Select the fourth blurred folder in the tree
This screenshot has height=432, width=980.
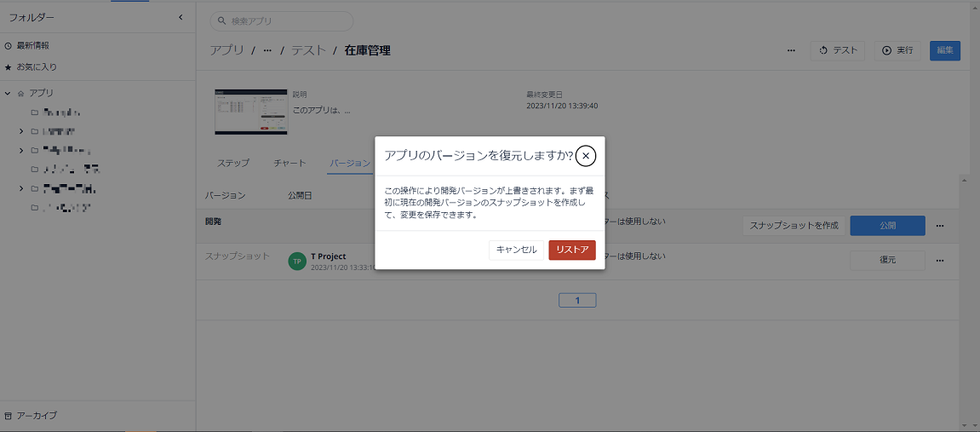72,170
